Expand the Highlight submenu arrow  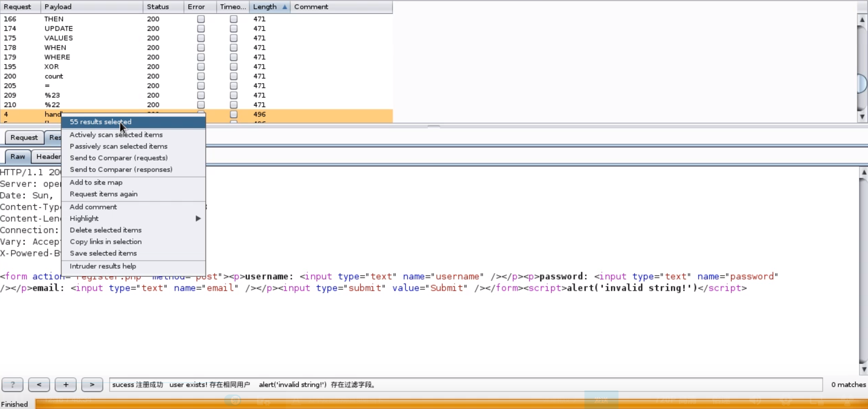coord(198,218)
